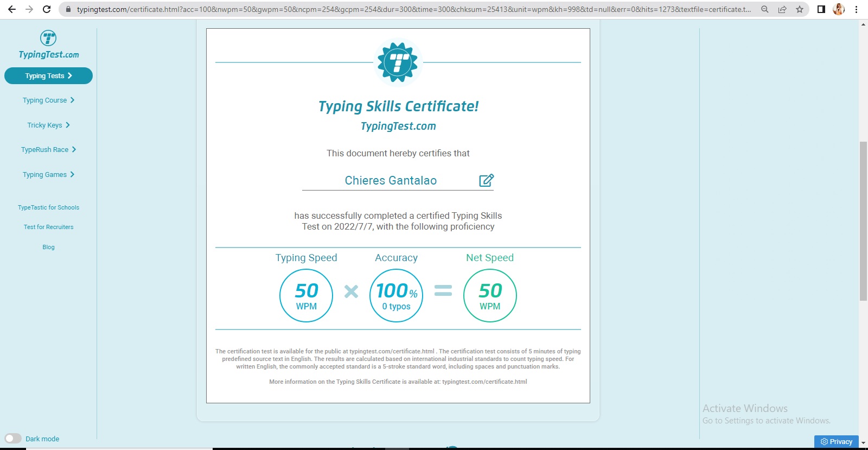The height and width of the screenshot is (450, 868).
Task: Click 'This document hereby certifies that' text
Action: click(x=398, y=154)
